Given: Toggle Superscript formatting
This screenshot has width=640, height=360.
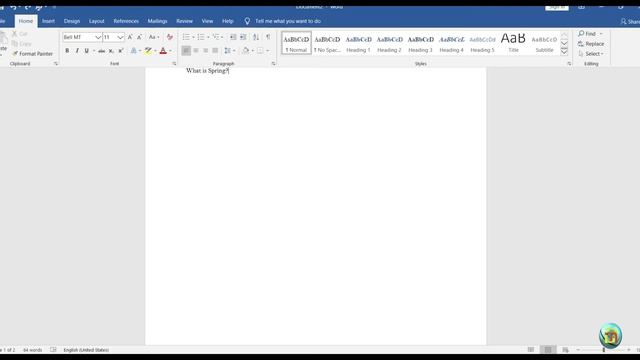Looking at the screenshot, I should click(121, 51).
